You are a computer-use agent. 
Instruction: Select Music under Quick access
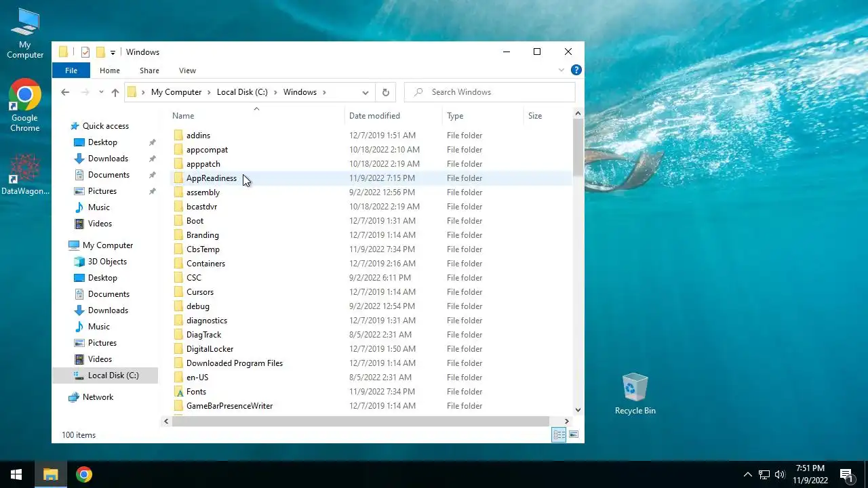pyautogui.click(x=98, y=207)
